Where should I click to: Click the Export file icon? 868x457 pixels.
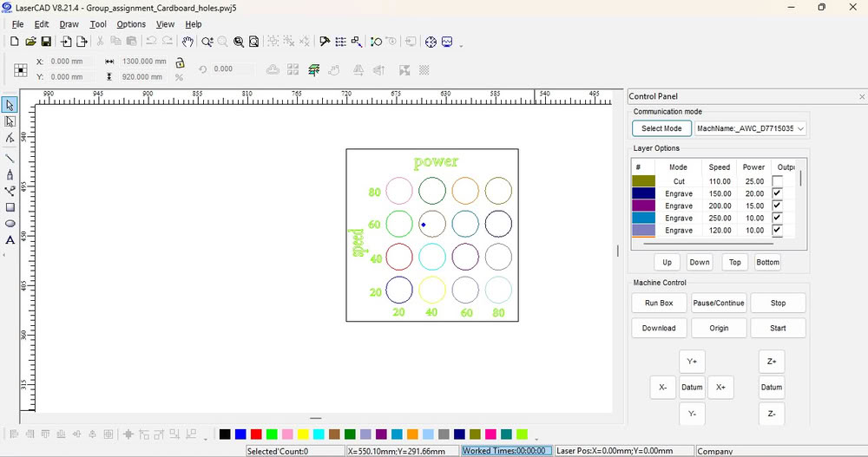tap(82, 42)
